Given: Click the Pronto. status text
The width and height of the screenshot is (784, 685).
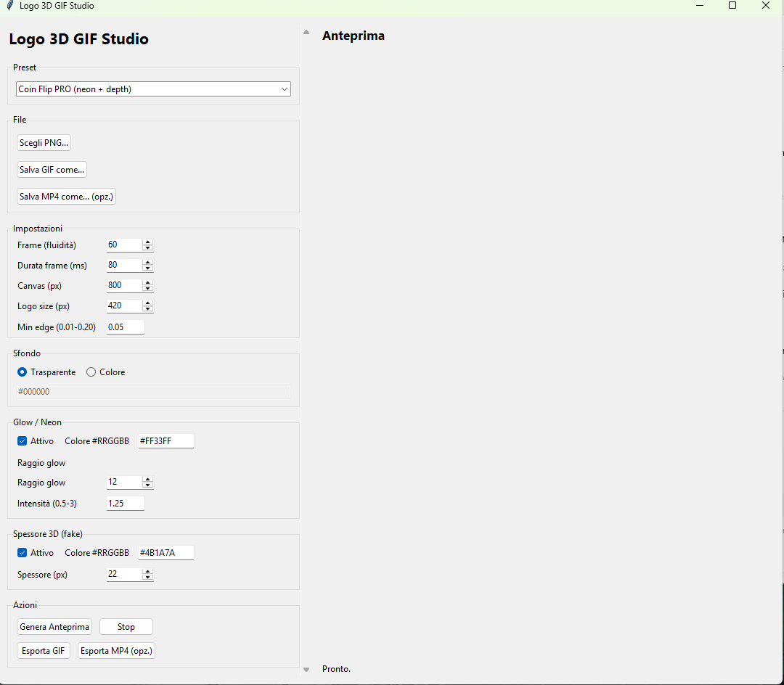Looking at the screenshot, I should coord(337,669).
